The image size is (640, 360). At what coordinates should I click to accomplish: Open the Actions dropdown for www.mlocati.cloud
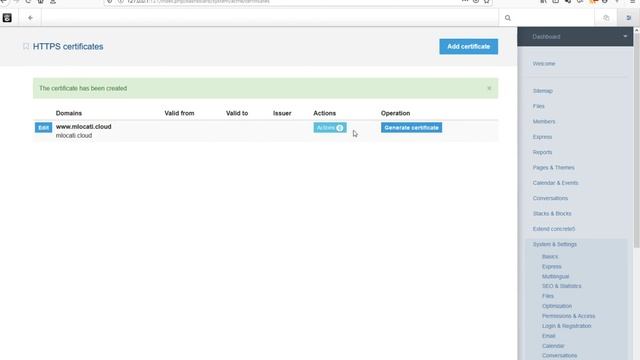pos(330,128)
